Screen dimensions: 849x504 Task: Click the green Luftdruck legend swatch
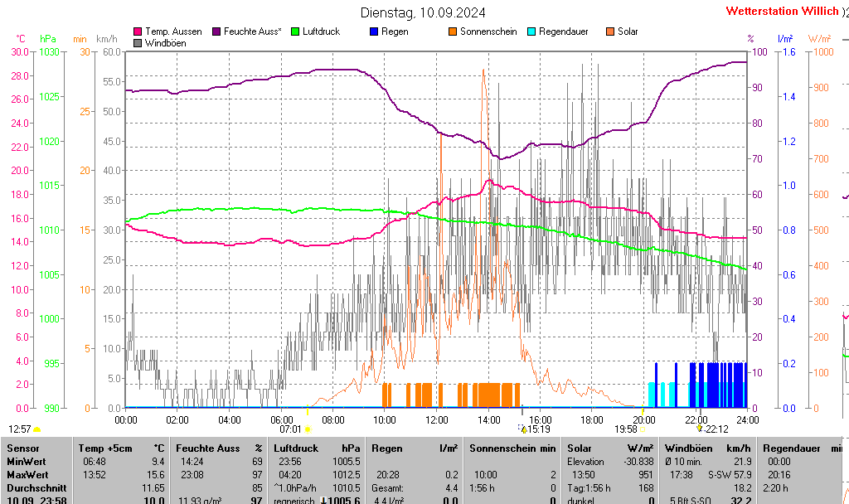(x=295, y=32)
